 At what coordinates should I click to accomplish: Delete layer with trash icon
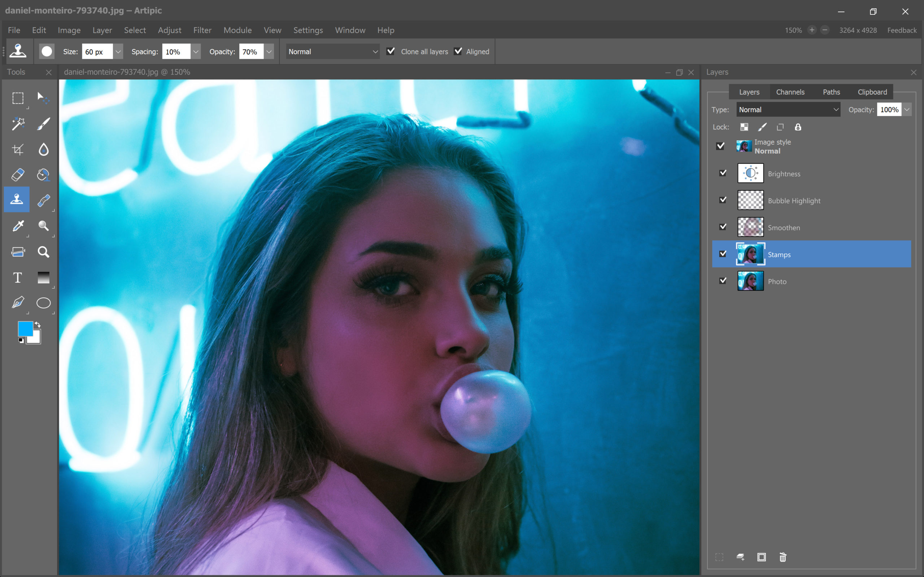pos(783,557)
